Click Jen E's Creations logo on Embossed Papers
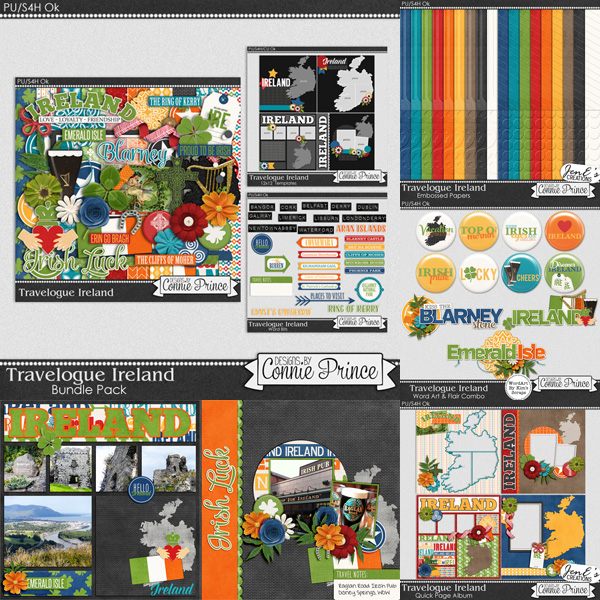Screen dimensions: 600x600 tap(579, 173)
